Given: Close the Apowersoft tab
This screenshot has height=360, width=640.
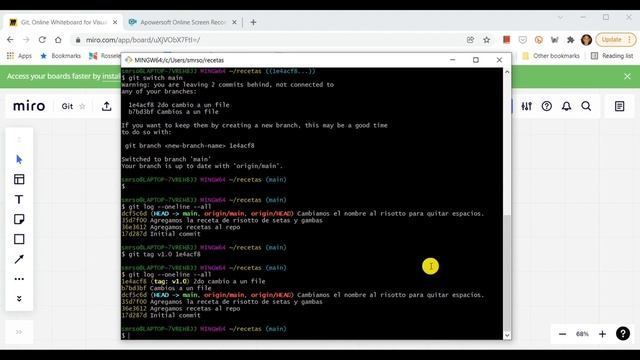Looking at the screenshot, I should tap(234, 22).
